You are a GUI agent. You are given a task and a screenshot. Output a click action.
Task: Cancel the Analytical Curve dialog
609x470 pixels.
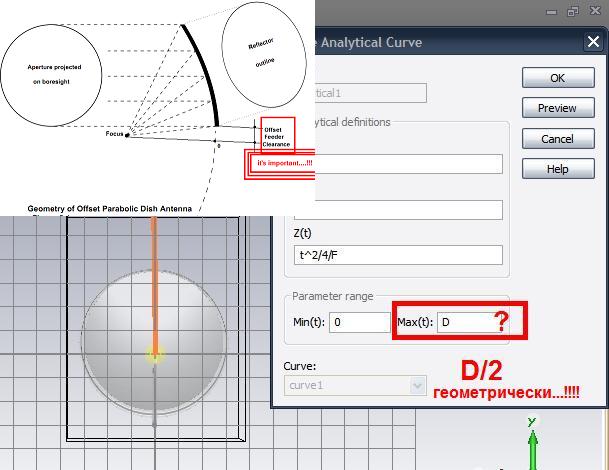coord(558,139)
